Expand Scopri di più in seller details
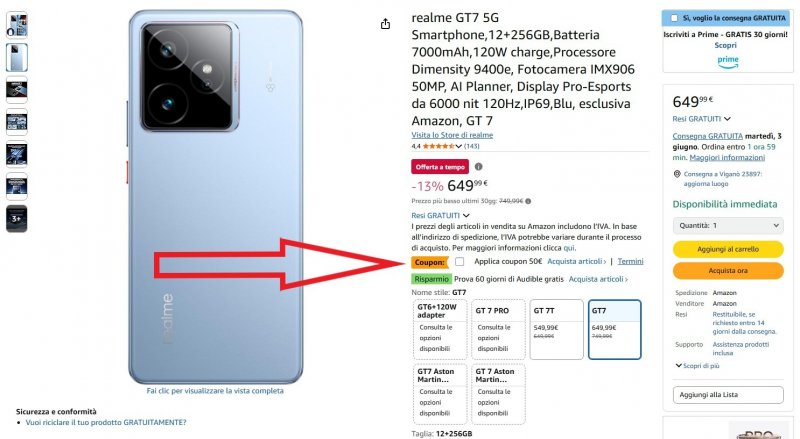Image resolution: width=800 pixels, height=439 pixels. coord(697,365)
